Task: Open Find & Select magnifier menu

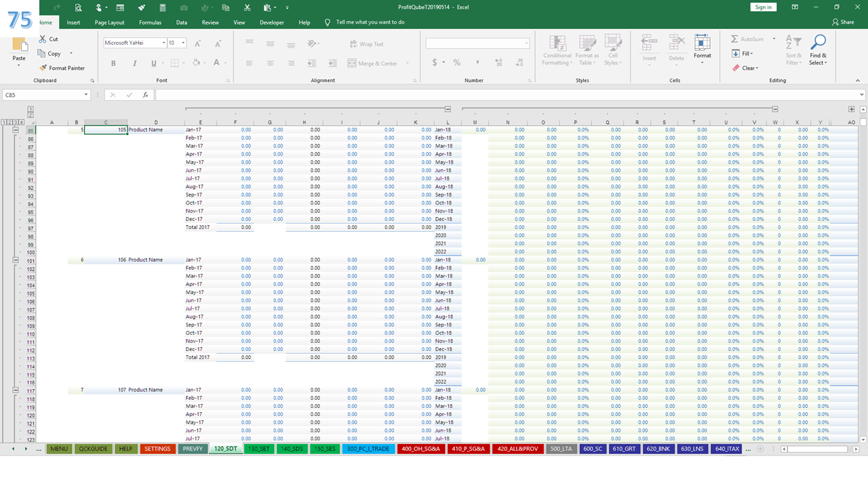Action: [x=818, y=51]
